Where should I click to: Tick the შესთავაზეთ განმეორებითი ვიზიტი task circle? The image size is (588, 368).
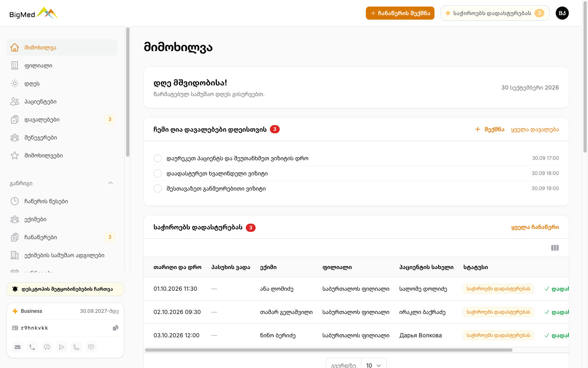click(x=158, y=188)
